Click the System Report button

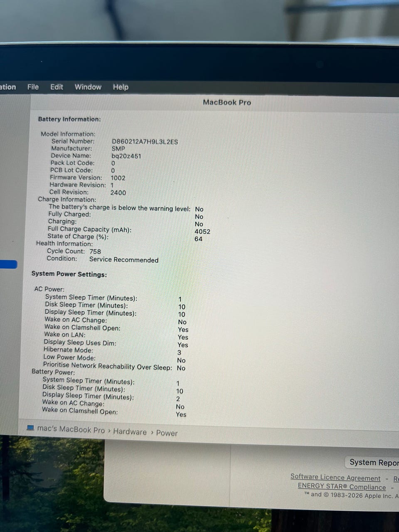coord(373,462)
